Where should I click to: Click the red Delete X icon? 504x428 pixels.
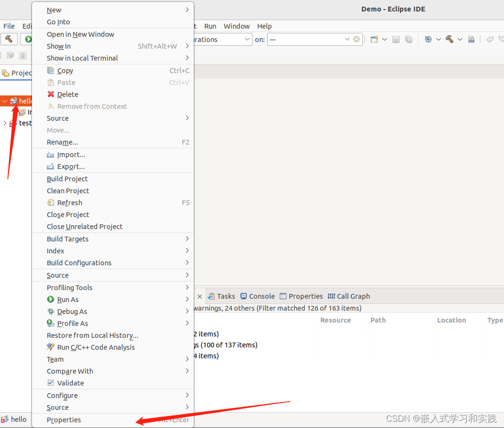click(x=51, y=94)
